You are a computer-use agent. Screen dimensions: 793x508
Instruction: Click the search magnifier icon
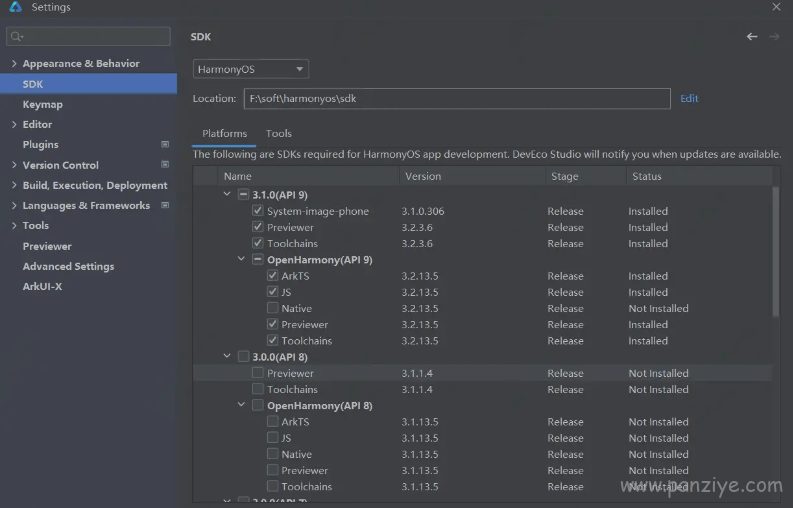click(17, 36)
